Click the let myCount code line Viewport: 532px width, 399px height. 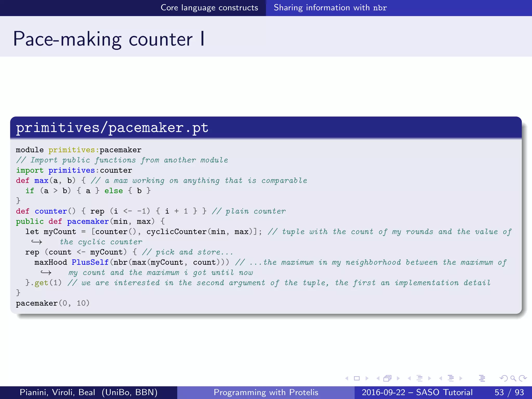coord(268,231)
